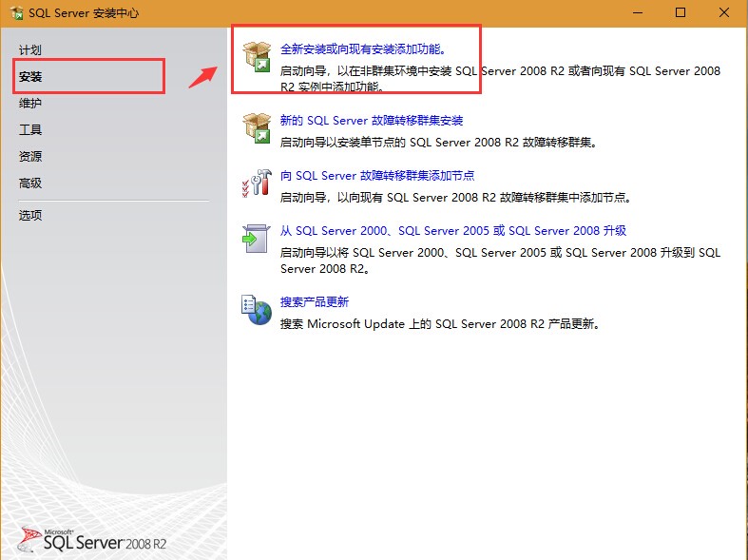Click the upgrade SQL Server arrow icon
This screenshot has width=748, height=560.
(257, 238)
